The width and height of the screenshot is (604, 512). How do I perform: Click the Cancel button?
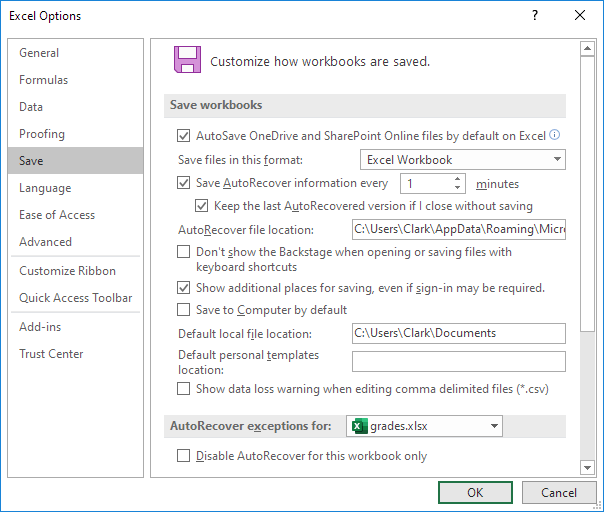pos(559,492)
